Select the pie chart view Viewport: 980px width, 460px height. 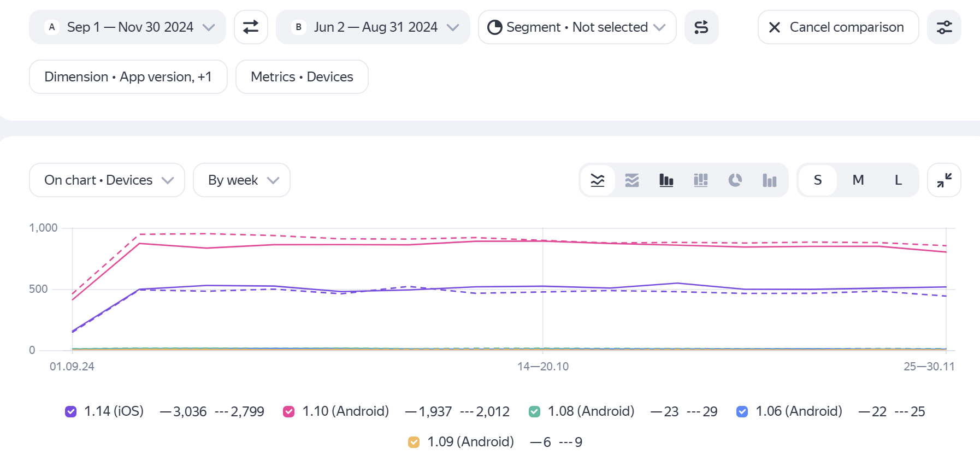click(735, 180)
